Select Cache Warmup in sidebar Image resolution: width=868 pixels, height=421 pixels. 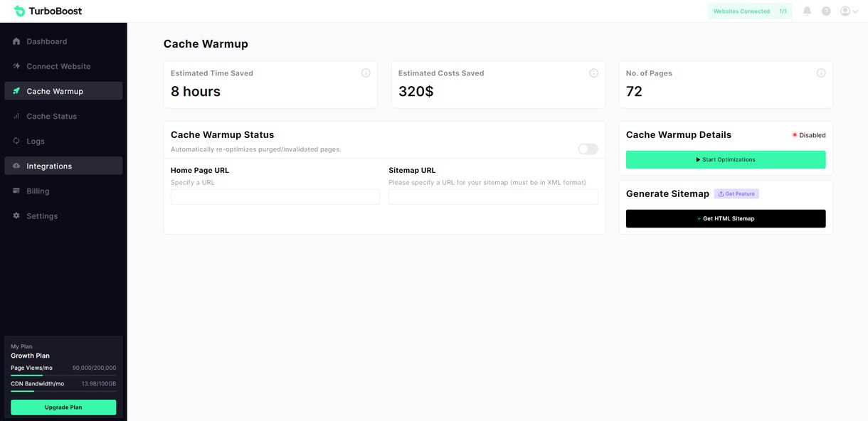pos(63,91)
